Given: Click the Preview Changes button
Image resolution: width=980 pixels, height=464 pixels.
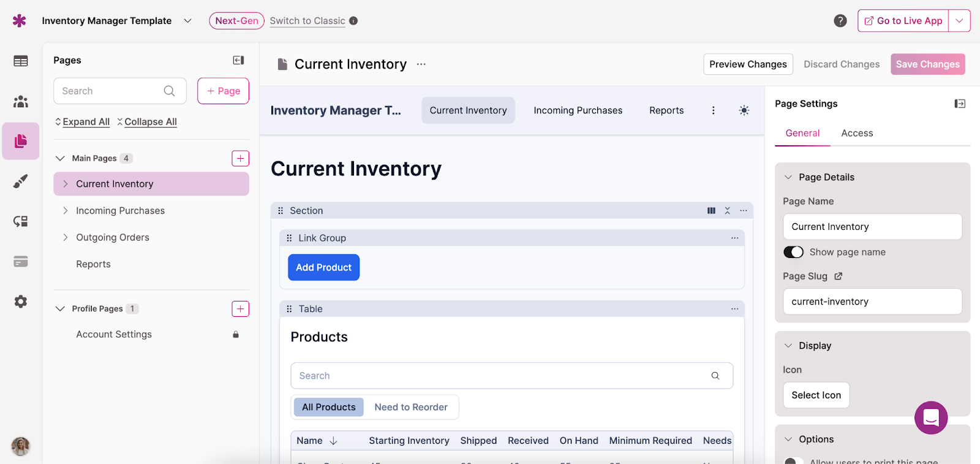Looking at the screenshot, I should (747, 64).
